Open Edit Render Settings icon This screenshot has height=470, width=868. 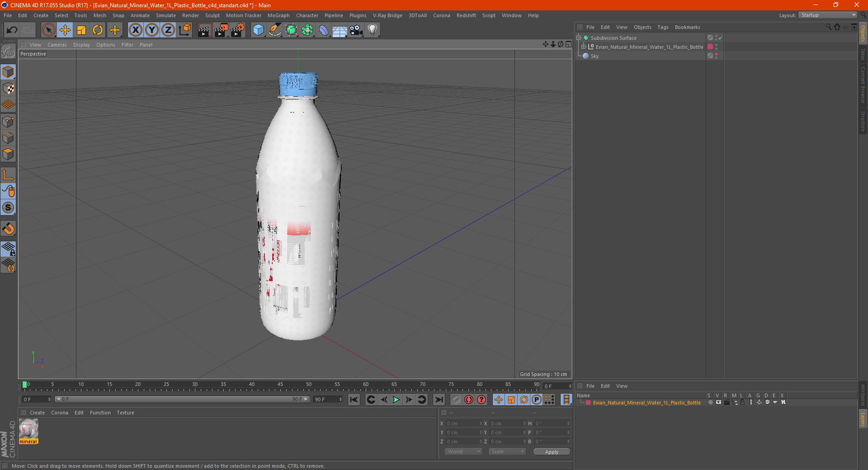point(238,30)
